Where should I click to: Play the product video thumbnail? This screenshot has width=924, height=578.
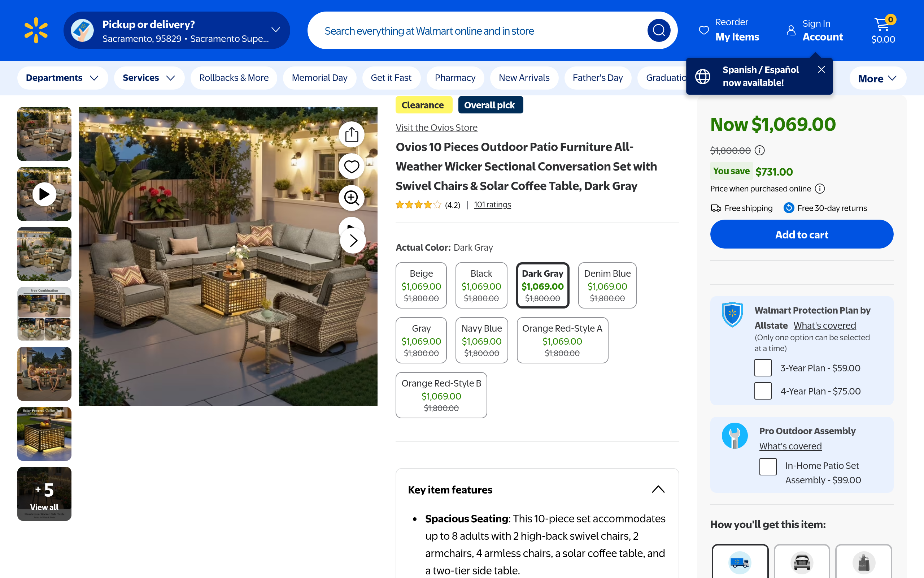pos(44,194)
